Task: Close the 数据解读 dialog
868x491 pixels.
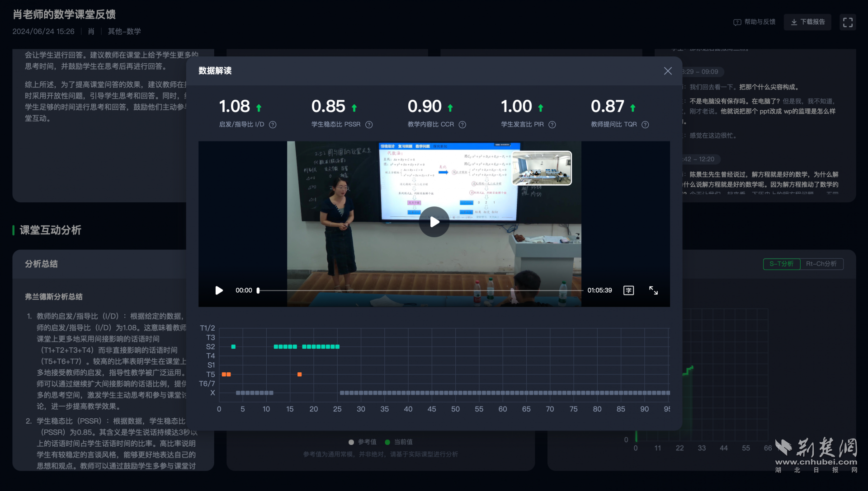Action: pos(668,71)
